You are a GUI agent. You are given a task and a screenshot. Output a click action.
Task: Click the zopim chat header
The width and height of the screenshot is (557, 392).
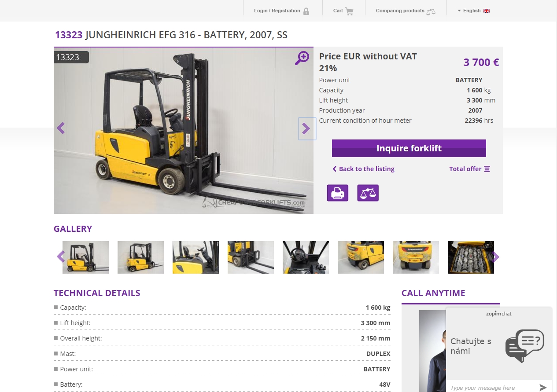tap(499, 314)
